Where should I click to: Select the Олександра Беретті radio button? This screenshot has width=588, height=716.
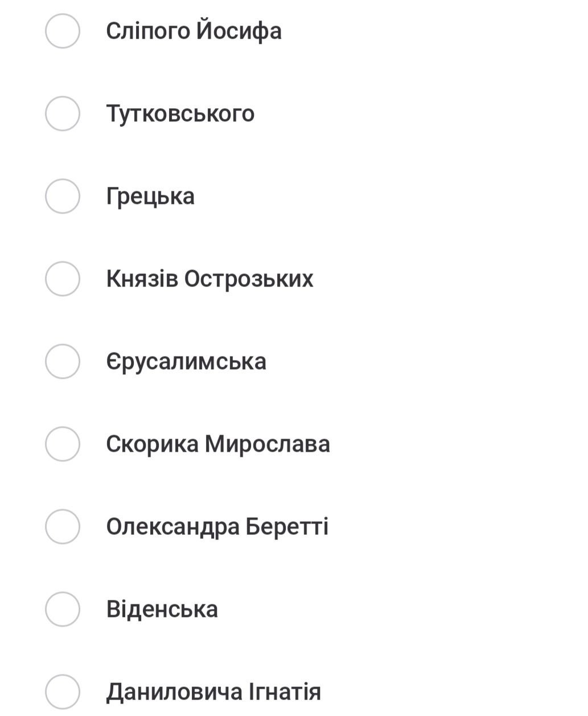62,527
